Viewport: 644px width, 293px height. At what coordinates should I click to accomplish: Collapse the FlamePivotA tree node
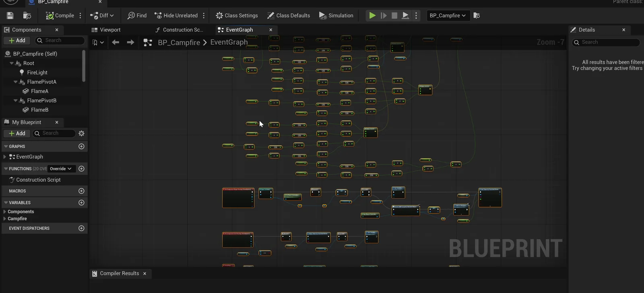coord(16,82)
